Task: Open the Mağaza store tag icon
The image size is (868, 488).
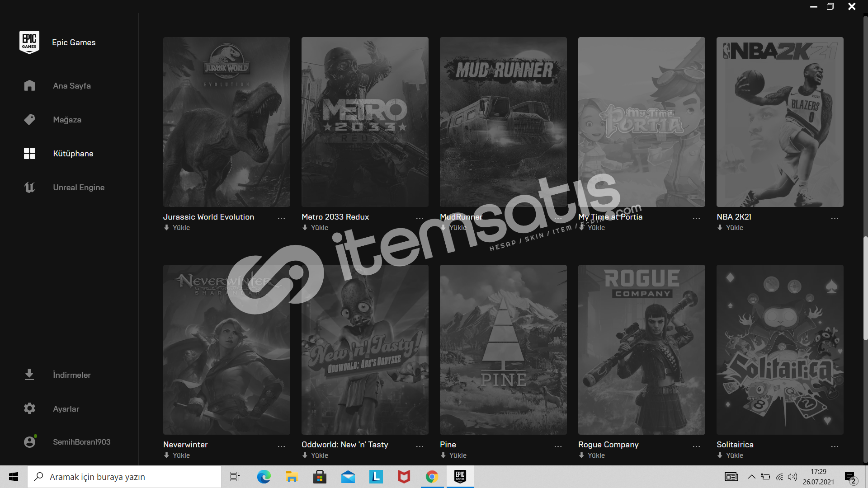Action: [29, 119]
